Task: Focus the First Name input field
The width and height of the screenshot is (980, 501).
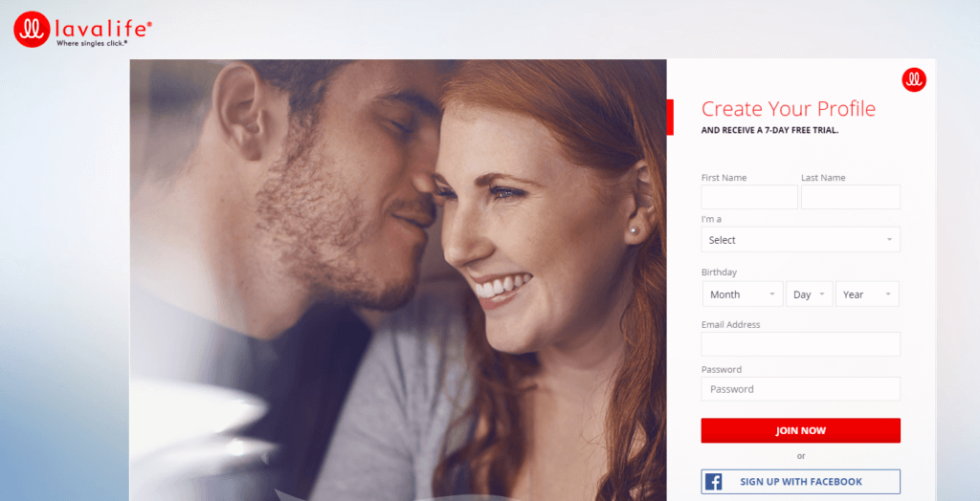Action: pyautogui.click(x=749, y=197)
